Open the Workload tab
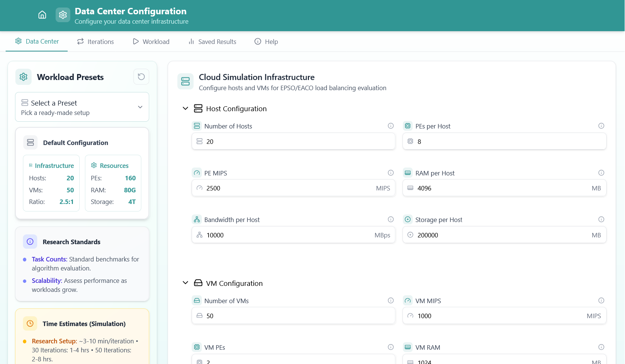Image resolution: width=625 pixels, height=364 pixels. 151,42
